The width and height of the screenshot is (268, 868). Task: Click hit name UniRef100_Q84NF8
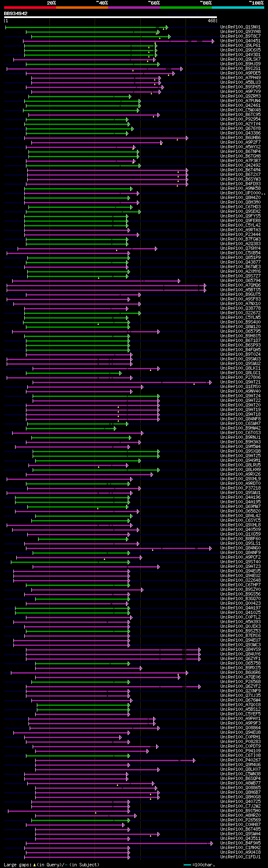[x=240, y=419]
